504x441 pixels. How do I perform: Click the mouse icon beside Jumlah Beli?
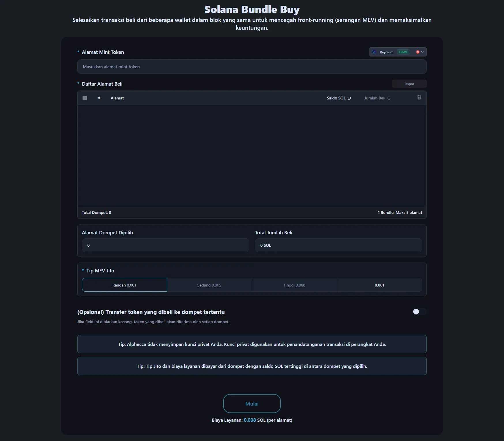click(x=389, y=98)
